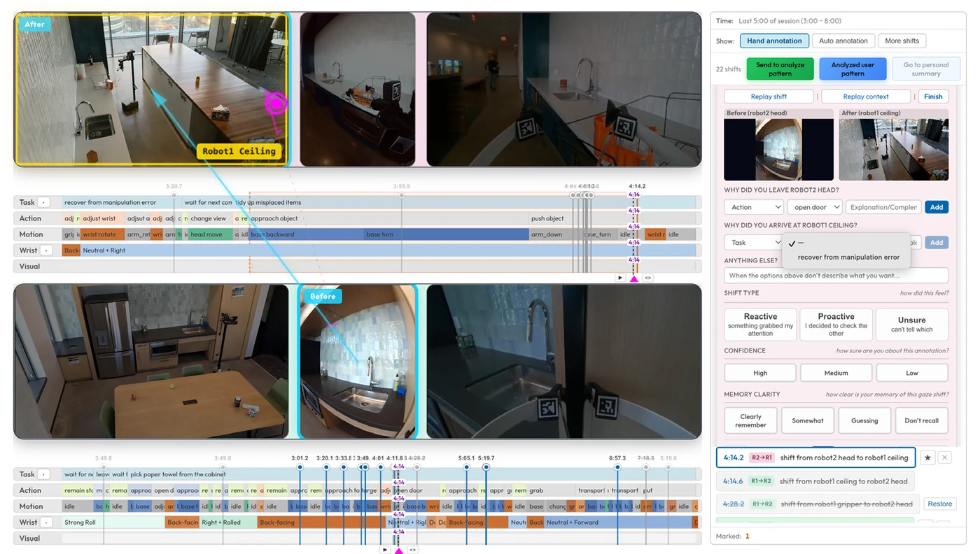This screenshot has width=980, height=554.
Task: Click the pink playhead triangle on upper timeline
Action: 634,278
